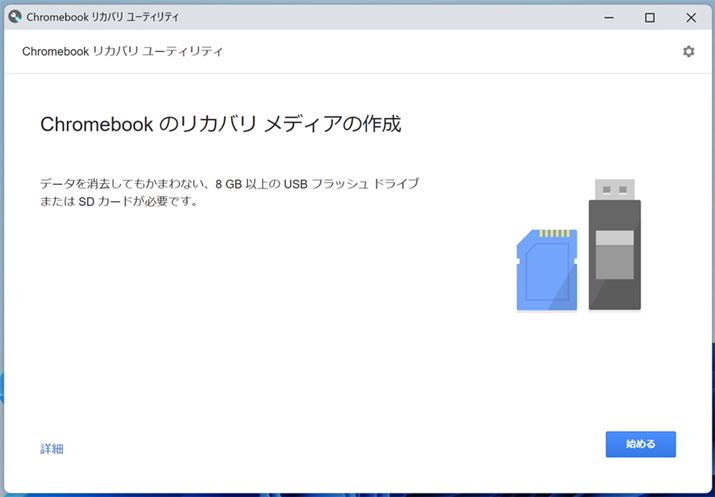
Task: Click the heading Chromebook のリカバリ メディアの作成
Action: [x=220, y=125]
